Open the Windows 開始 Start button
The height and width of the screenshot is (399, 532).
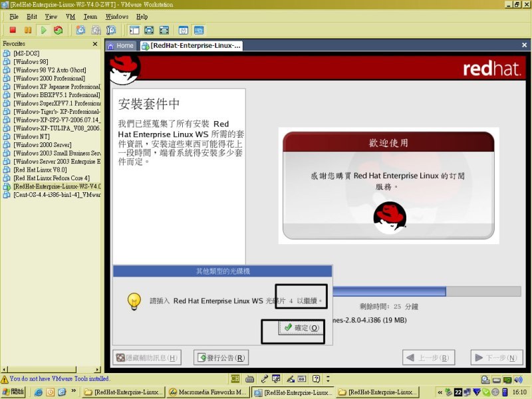coord(13,392)
